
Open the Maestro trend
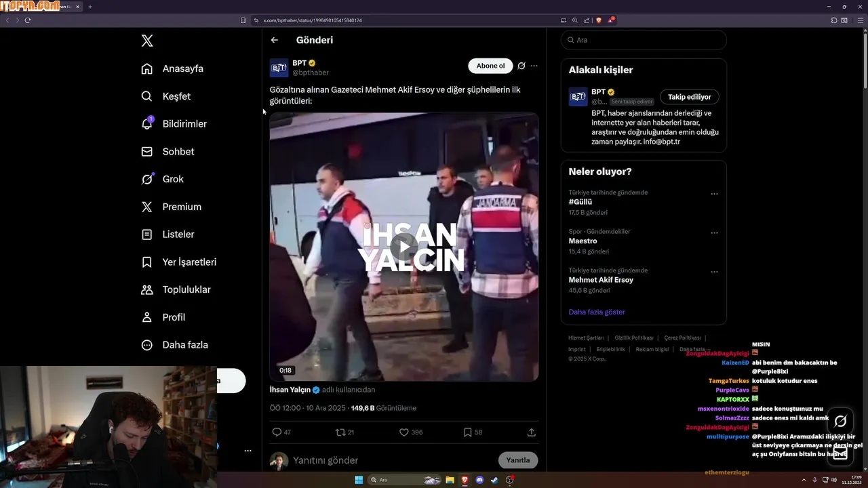coord(583,241)
